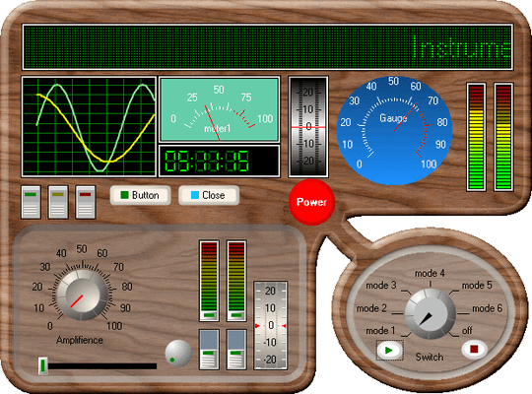Select mode 2 on the rotary switch
This screenshot has width=532, height=394.
pyautogui.click(x=371, y=308)
